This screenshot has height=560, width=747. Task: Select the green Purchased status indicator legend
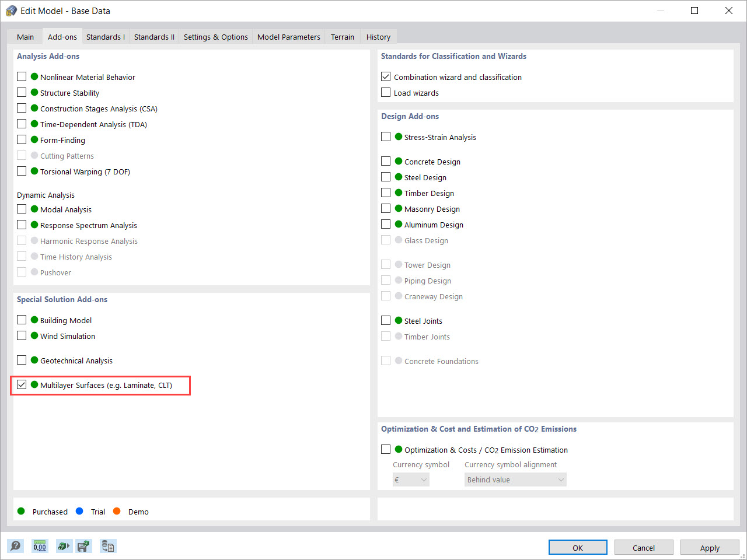(x=22, y=511)
